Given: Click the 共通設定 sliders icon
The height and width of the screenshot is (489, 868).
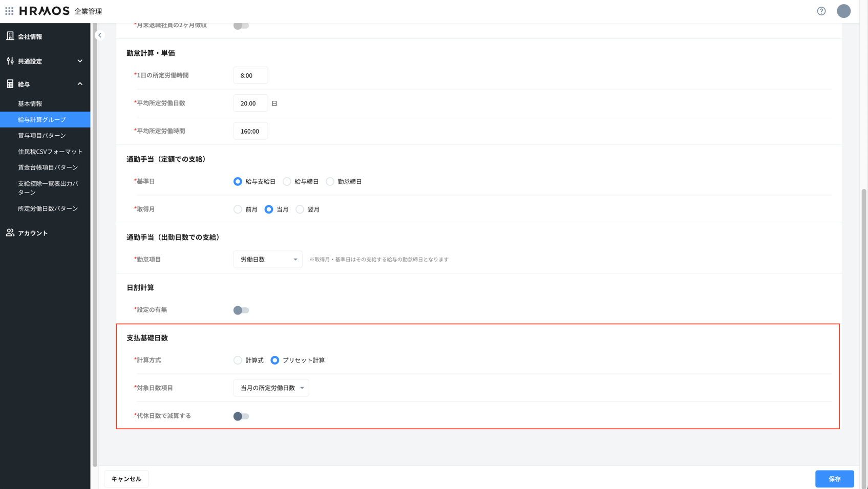Looking at the screenshot, I should coord(10,61).
